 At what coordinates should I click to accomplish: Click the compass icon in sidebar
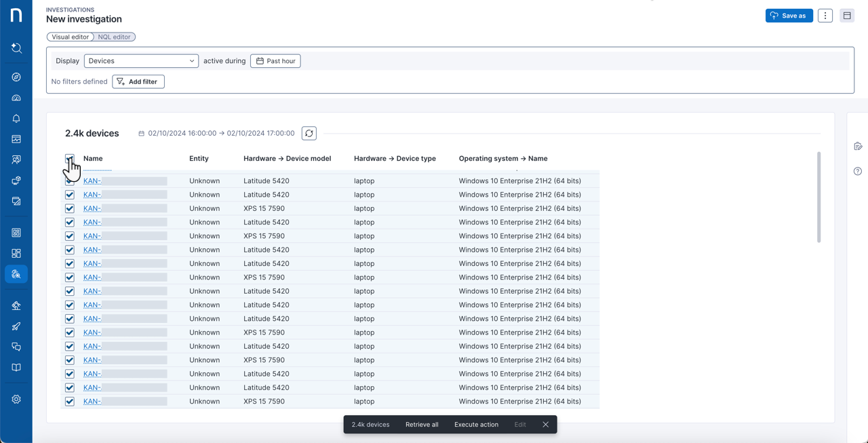tap(16, 77)
